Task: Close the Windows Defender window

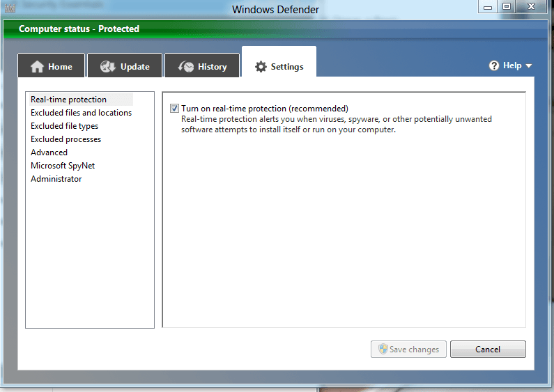Action: click(534, 7)
